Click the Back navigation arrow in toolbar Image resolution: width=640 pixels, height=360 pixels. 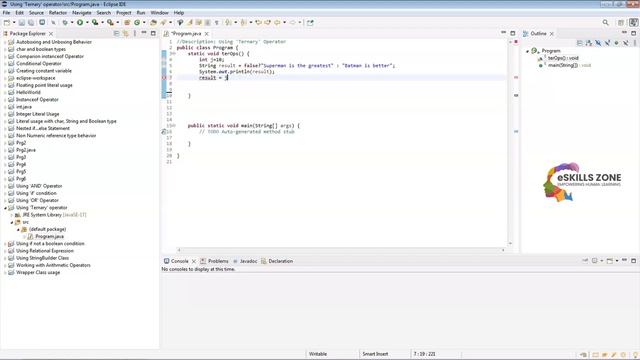pyautogui.click(x=277, y=23)
